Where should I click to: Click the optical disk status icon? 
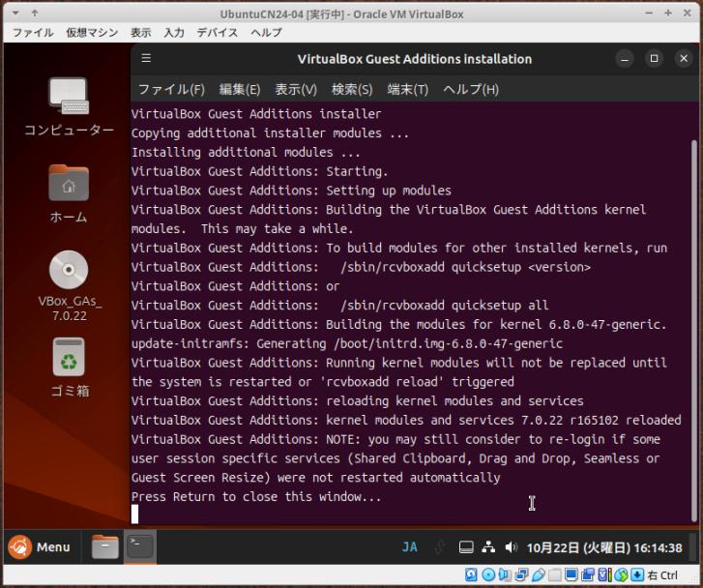488,574
